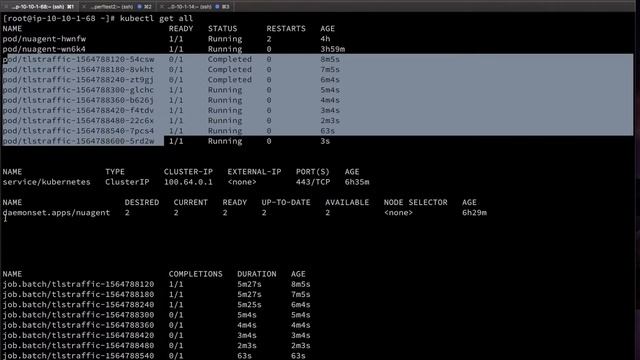Click the Completed status of pod 54csw
The height and width of the screenshot is (360, 640).
tap(230, 59)
